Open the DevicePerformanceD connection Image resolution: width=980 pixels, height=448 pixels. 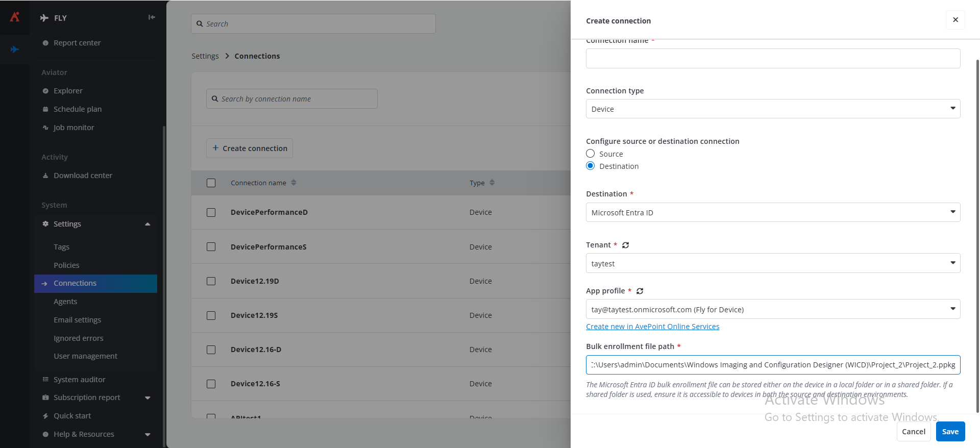(269, 212)
